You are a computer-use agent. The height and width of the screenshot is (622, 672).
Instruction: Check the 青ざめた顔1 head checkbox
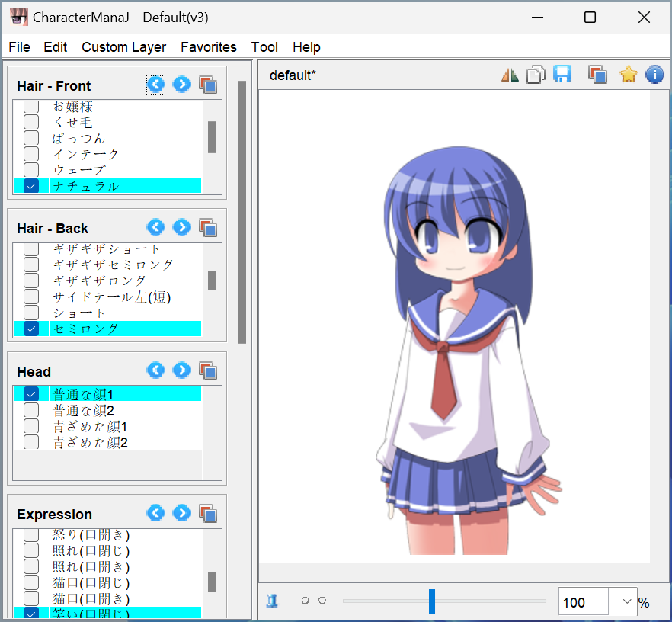pyautogui.click(x=30, y=426)
